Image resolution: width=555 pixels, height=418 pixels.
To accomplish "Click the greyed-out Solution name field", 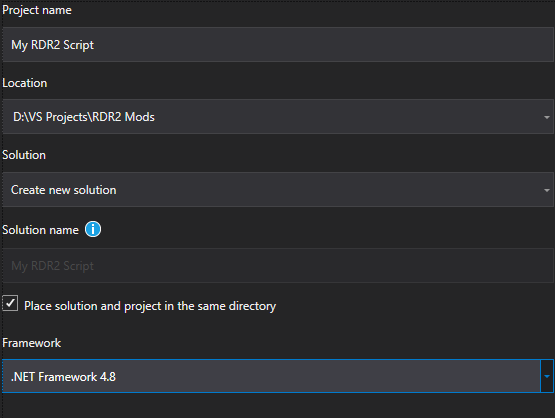I will [278, 265].
